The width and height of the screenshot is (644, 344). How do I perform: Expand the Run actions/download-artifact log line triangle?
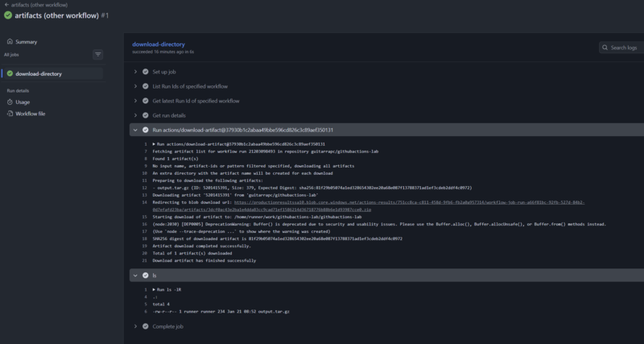click(154, 144)
